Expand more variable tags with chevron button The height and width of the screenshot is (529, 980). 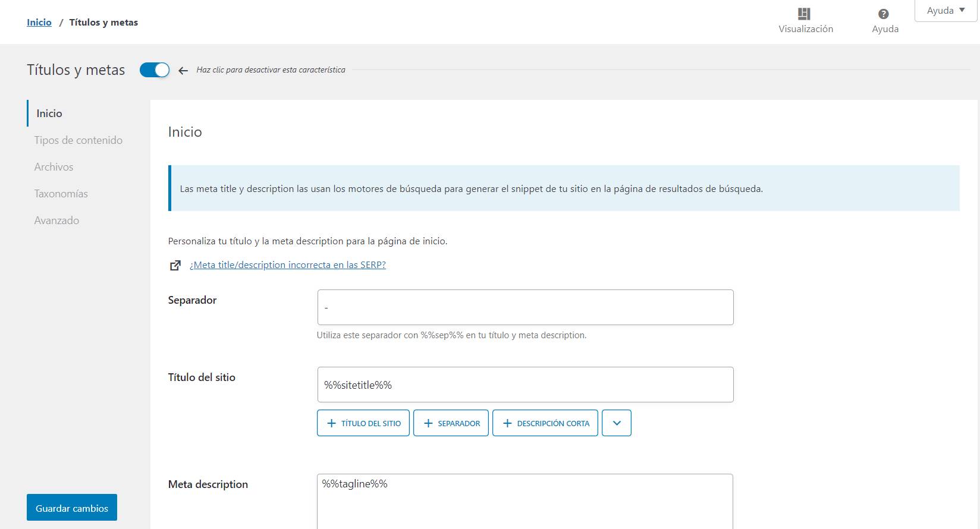(x=617, y=423)
